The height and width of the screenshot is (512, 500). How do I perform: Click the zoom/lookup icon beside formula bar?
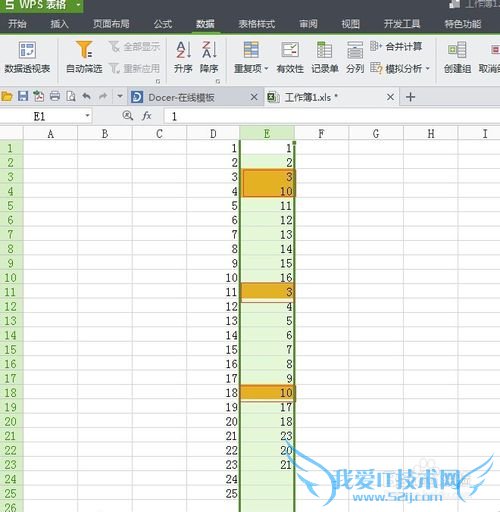coord(128,116)
